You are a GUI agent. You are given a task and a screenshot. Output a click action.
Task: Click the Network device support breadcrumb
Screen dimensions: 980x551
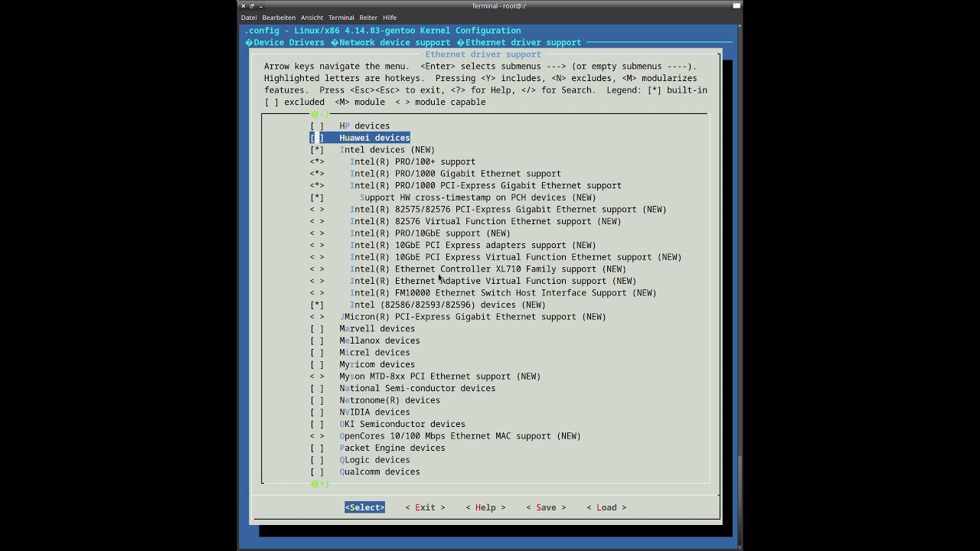pyautogui.click(x=394, y=42)
